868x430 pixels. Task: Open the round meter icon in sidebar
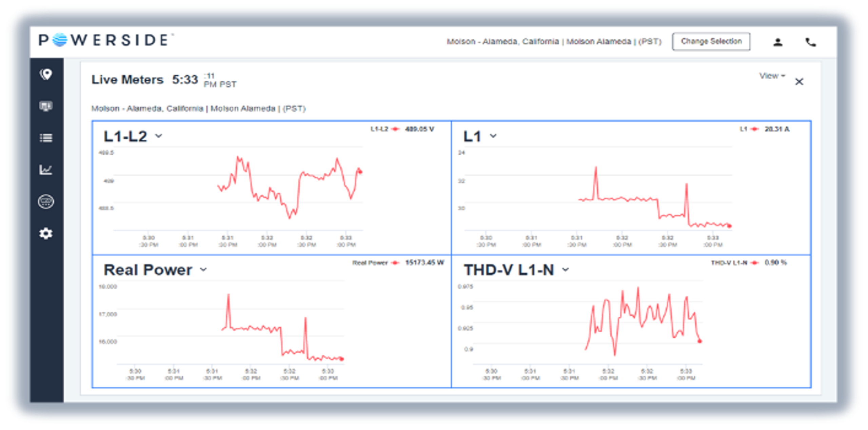click(x=46, y=201)
